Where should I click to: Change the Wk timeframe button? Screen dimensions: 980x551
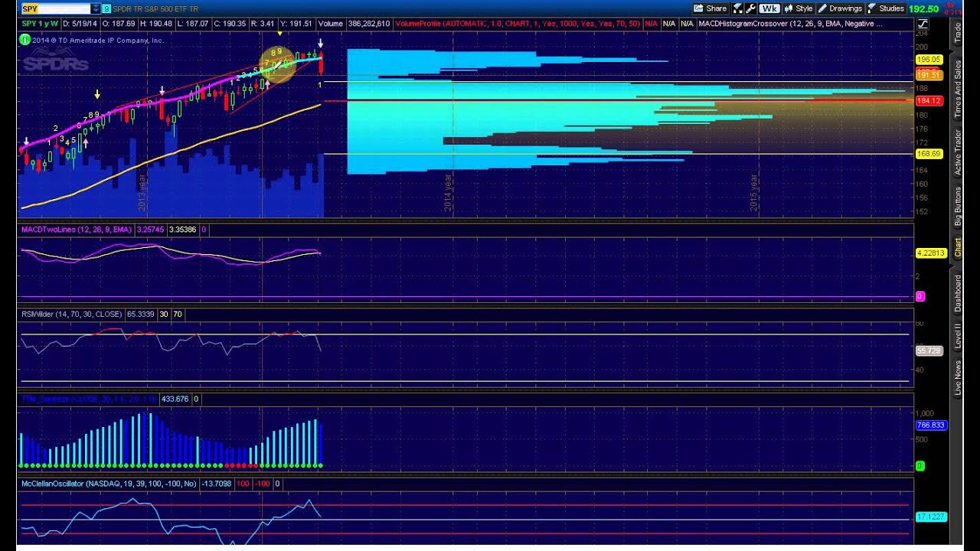click(x=769, y=8)
